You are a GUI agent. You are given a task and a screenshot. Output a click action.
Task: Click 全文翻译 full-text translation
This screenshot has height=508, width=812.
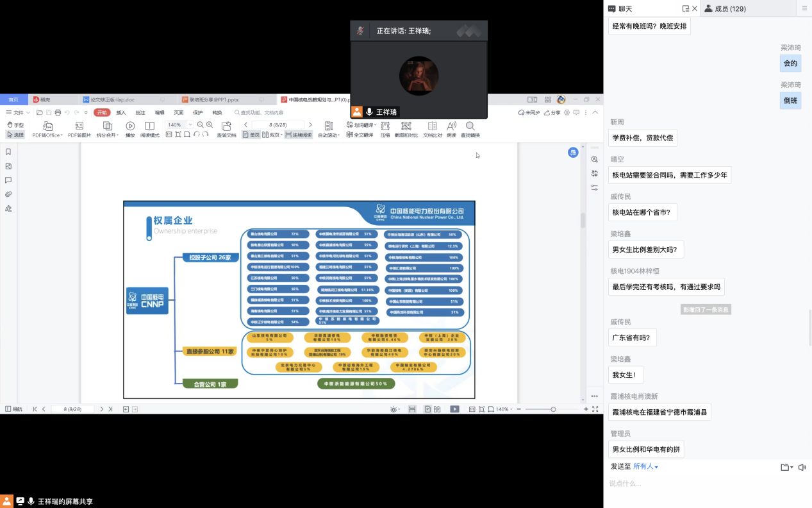click(360, 135)
